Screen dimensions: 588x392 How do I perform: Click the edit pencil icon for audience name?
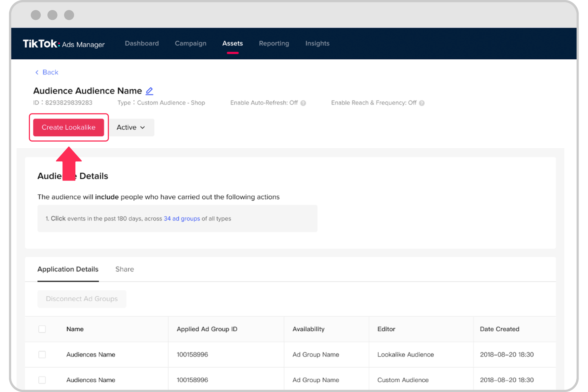pyautogui.click(x=149, y=91)
